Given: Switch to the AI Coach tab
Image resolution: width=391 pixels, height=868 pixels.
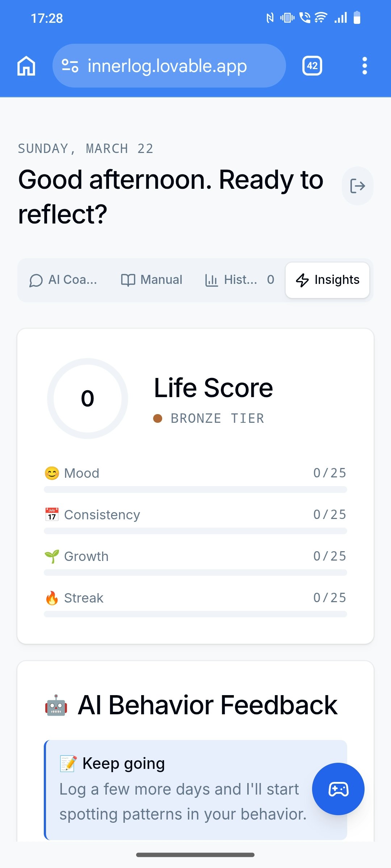Looking at the screenshot, I should coord(63,280).
